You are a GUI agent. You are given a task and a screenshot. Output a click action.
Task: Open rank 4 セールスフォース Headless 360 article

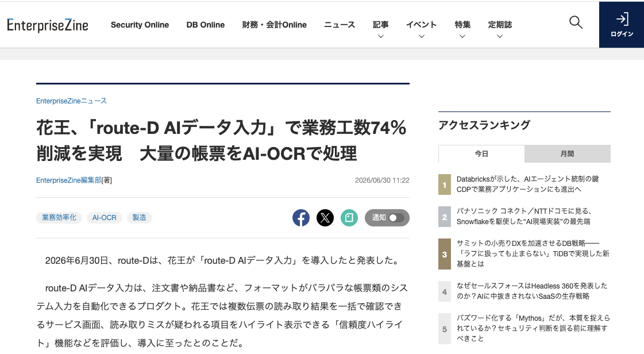point(532,291)
